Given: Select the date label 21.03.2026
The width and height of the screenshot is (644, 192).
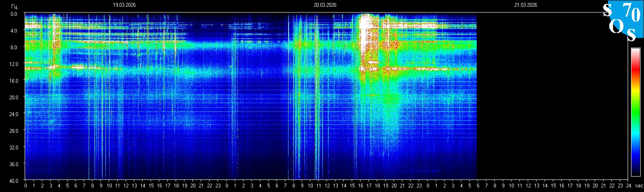Looking at the screenshot, I should pos(526,5).
